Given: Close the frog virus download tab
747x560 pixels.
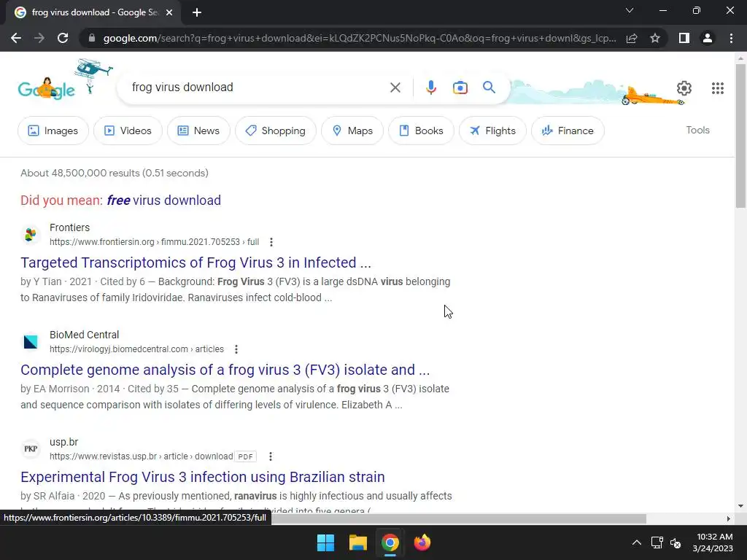Looking at the screenshot, I should (x=169, y=12).
